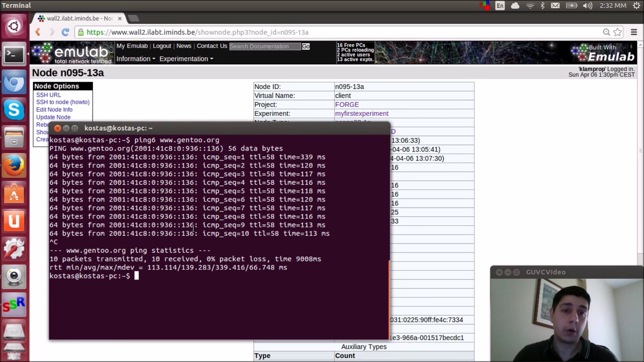644x362 pixels.
Task: Bookmark page with star icon
Action: point(618,32)
